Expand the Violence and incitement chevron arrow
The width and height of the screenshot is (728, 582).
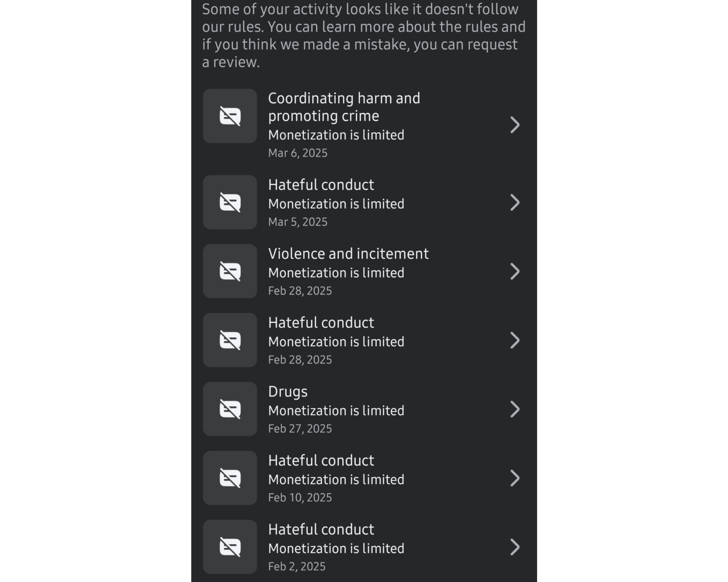(515, 272)
